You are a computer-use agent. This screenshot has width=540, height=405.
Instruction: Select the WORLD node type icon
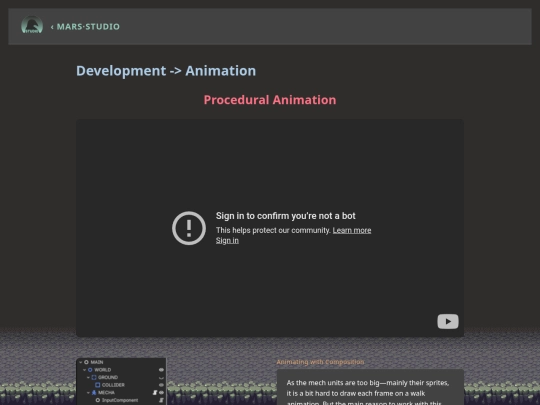pyautogui.click(x=90, y=370)
